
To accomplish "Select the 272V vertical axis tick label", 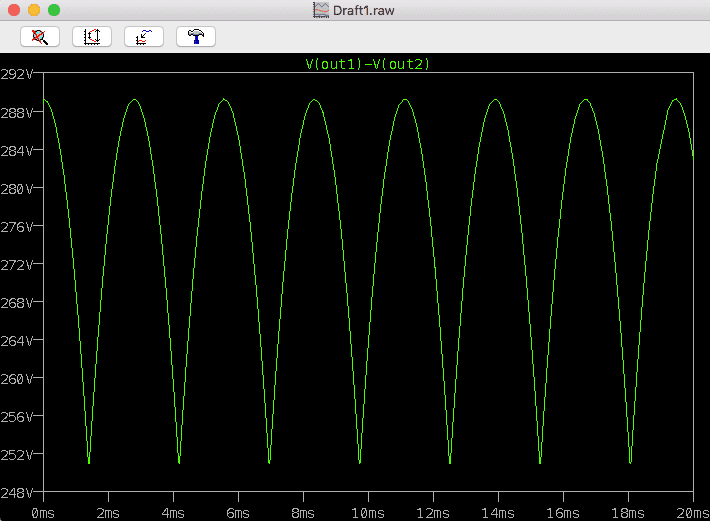I will 18,264.
